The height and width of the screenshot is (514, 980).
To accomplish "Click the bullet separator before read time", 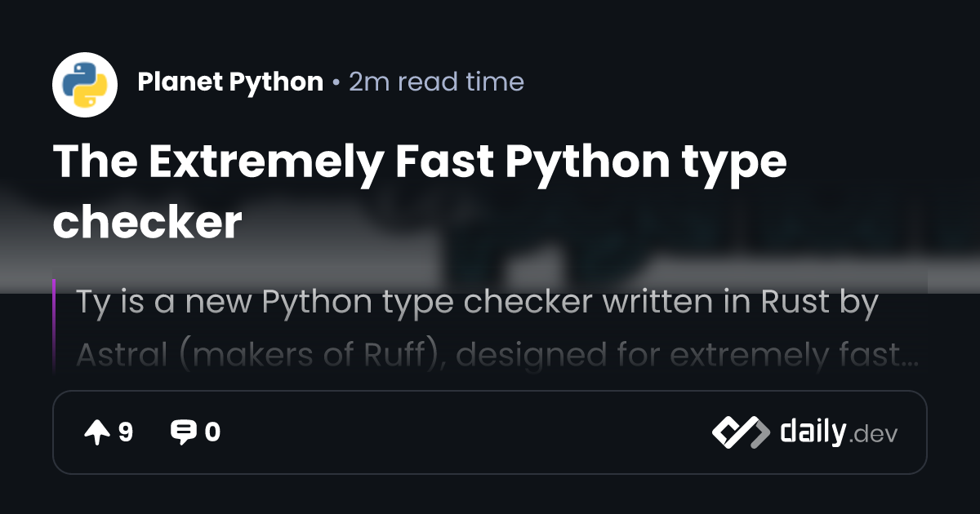I will (x=336, y=82).
